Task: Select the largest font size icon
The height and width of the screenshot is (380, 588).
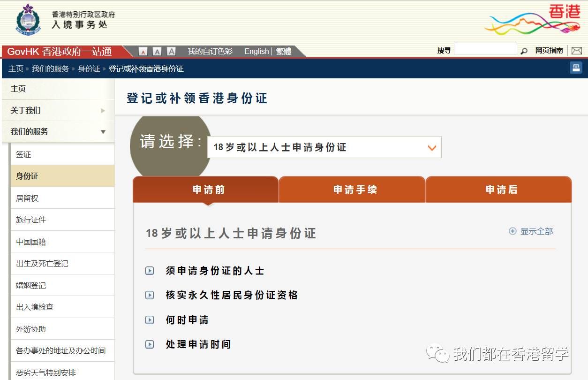Action: [x=172, y=51]
